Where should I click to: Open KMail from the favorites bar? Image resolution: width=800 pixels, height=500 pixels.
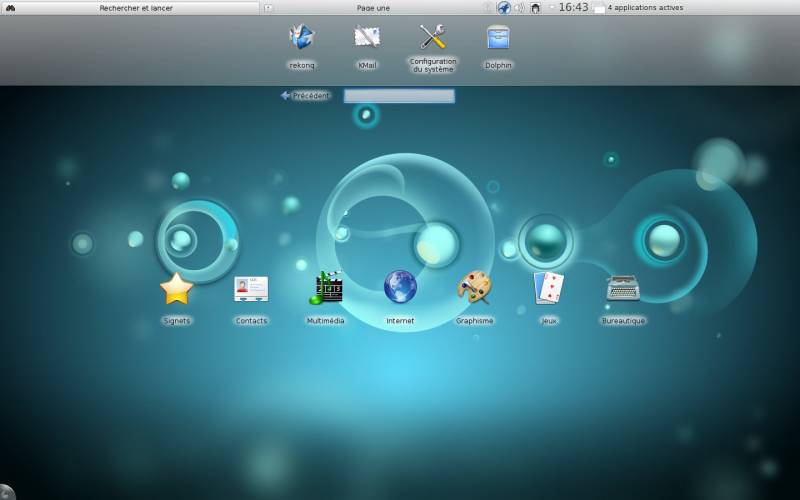point(367,38)
